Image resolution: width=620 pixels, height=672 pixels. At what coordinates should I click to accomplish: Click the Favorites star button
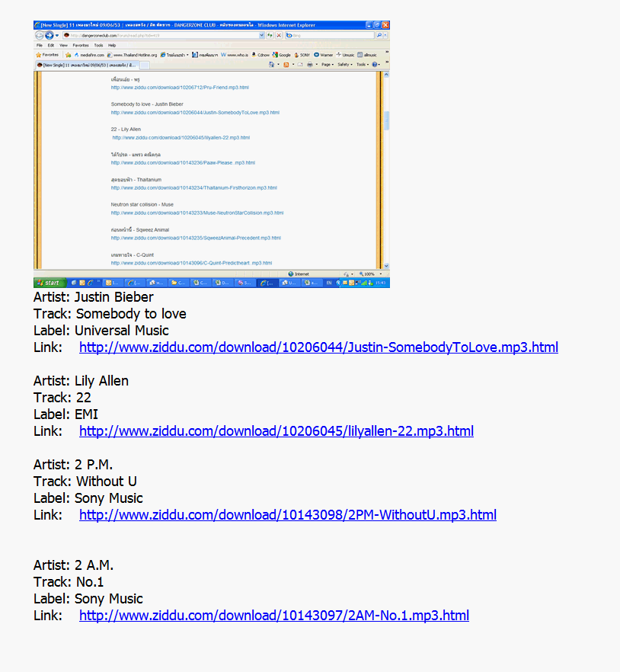(47, 55)
